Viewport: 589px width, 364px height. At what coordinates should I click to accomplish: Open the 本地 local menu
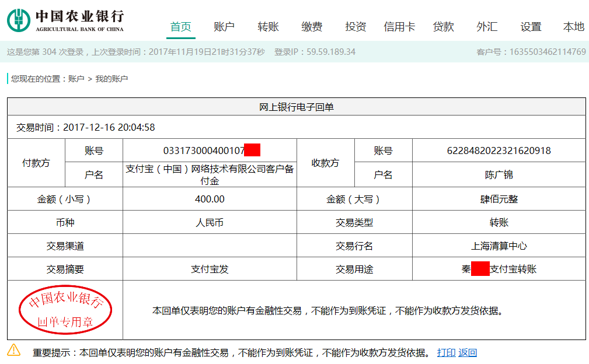coord(572,26)
